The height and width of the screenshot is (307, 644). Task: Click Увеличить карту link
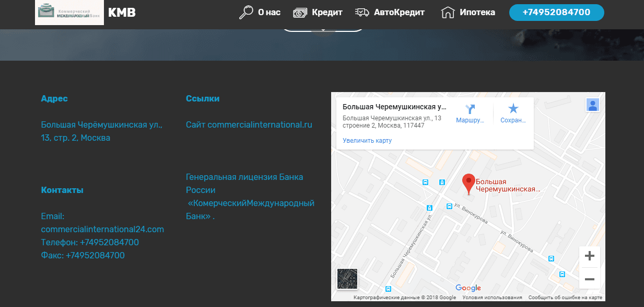[367, 141]
